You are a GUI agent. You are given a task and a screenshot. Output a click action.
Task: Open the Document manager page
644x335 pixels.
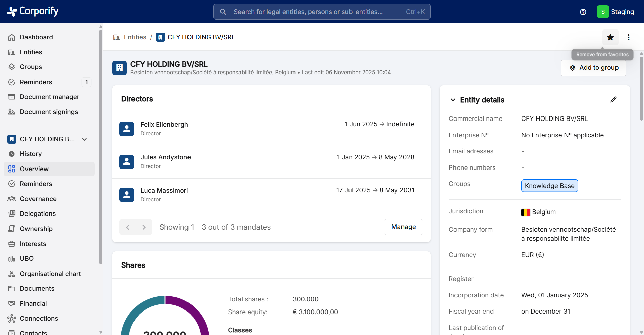coord(50,97)
